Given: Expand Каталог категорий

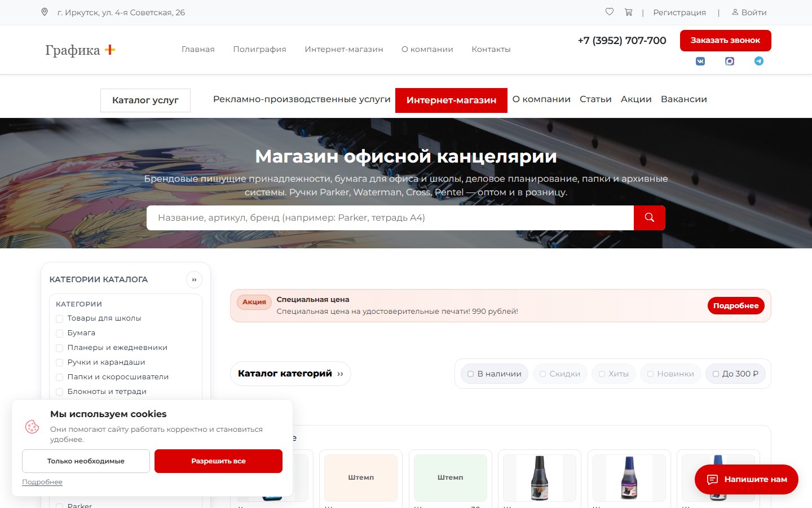Looking at the screenshot, I should click(290, 374).
